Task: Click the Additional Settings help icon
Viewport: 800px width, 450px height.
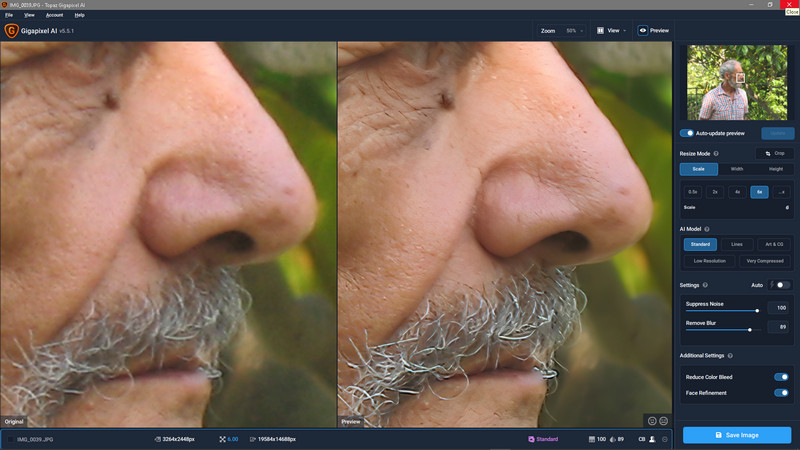Action: pos(732,355)
